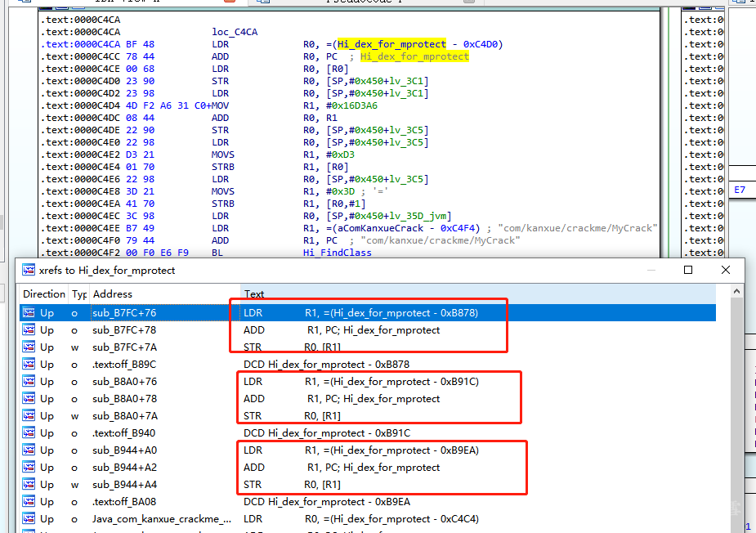Select the xref row sub_B7FC+76
This screenshot has height=533, width=756.
pyautogui.click(x=368, y=312)
